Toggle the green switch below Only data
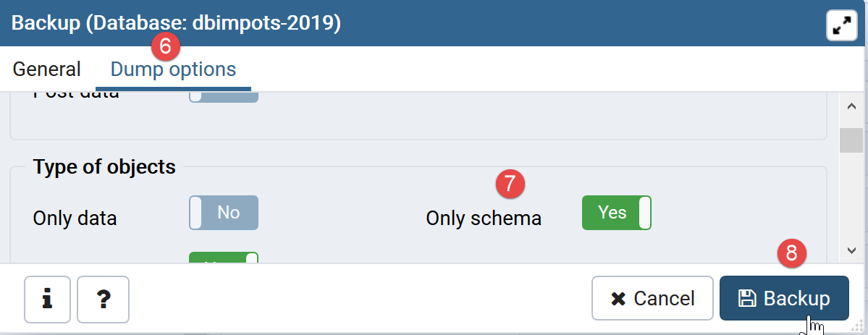This screenshot has height=335, width=868. click(224, 258)
